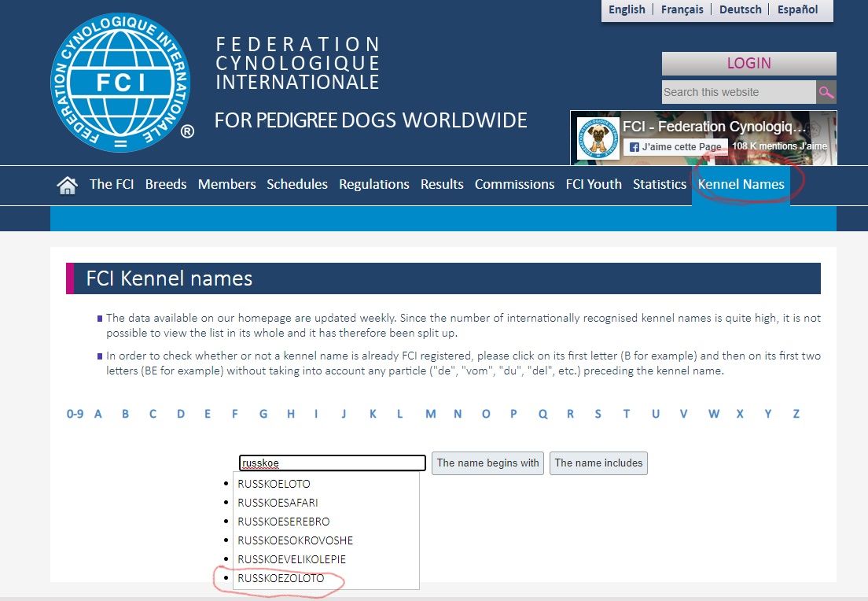Screen dimensions: 868x601
Task: Switch site language to Français
Action: [682, 9]
